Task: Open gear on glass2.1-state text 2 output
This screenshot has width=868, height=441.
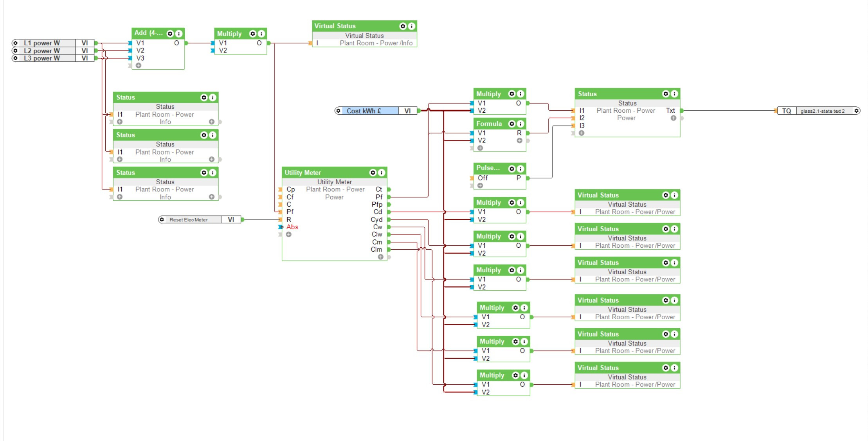Action: pos(856,111)
